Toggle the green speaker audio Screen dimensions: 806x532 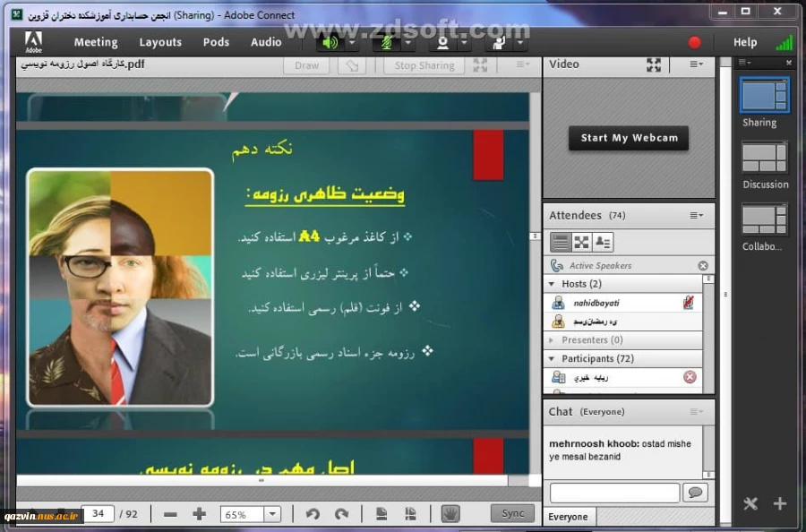pos(330,43)
